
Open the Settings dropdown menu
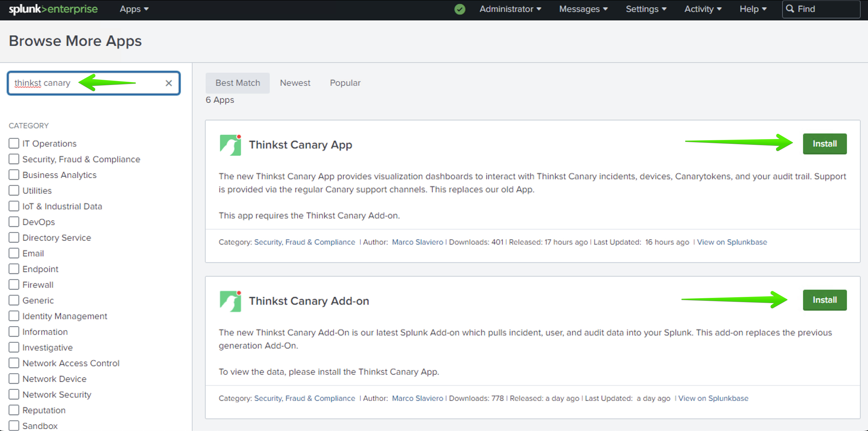pyautogui.click(x=646, y=9)
